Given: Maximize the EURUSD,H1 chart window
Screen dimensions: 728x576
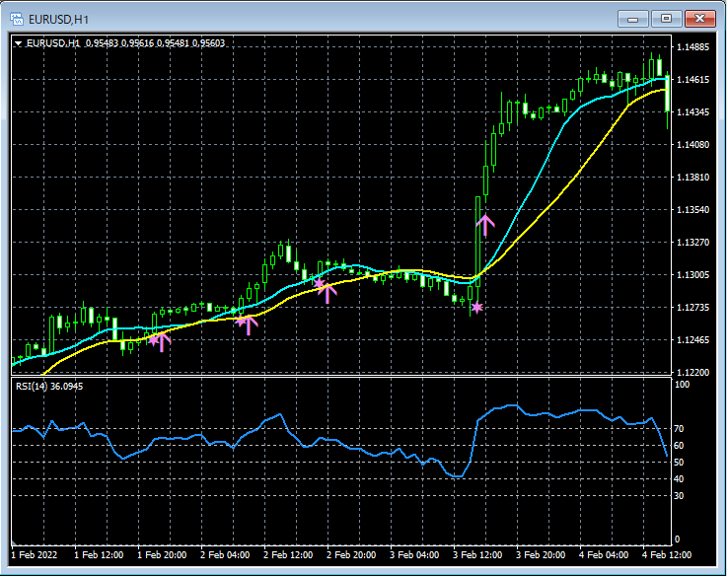Looking at the screenshot, I should pos(666,18).
